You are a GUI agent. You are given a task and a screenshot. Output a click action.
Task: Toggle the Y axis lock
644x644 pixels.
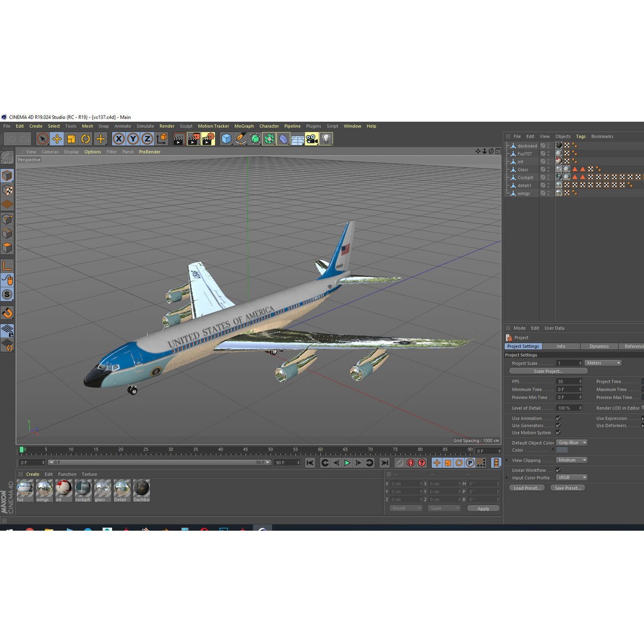(x=133, y=139)
